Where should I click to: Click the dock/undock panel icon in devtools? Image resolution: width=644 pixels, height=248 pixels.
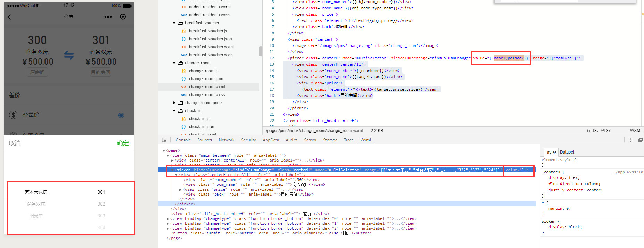640,140
